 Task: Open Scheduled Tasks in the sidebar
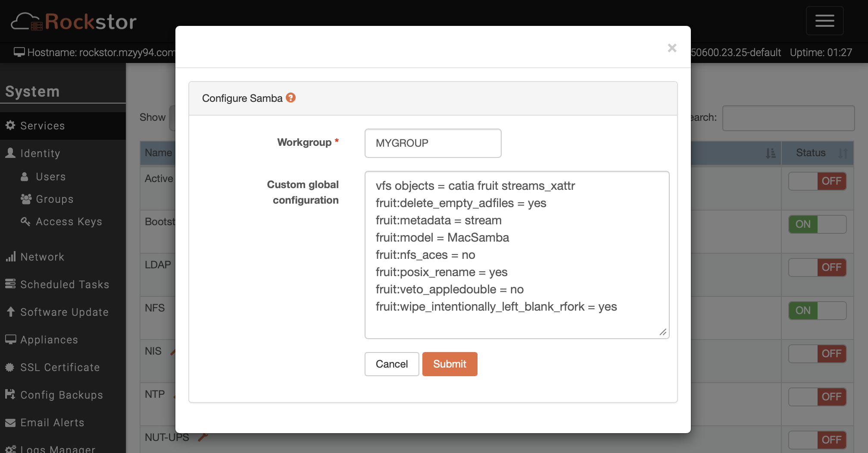click(65, 284)
